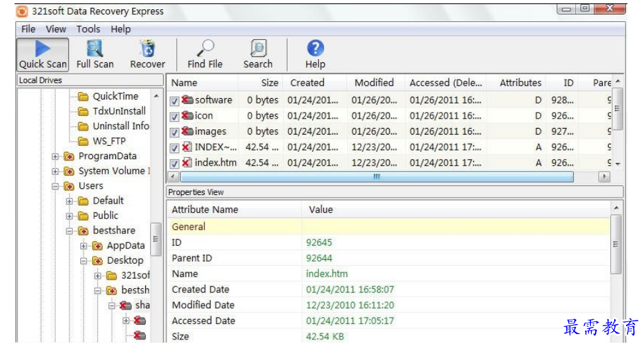This screenshot has height=348, width=644.
Task: Select the AppData folder icon
Action: 97,246
